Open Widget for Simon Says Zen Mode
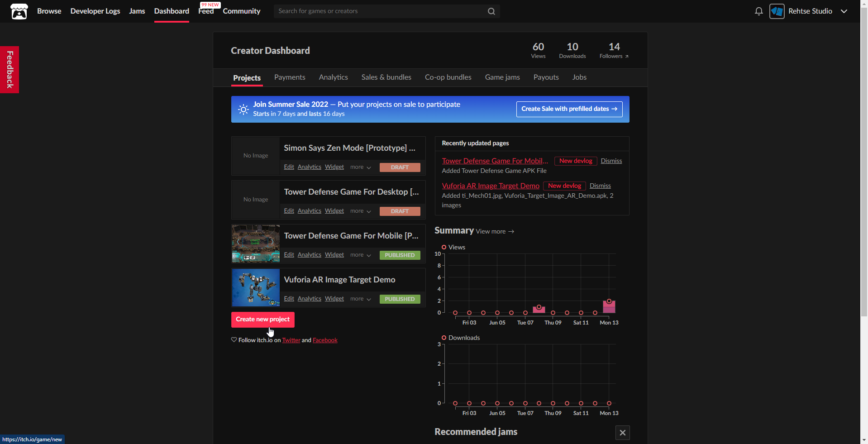This screenshot has height=444, width=868. point(334,167)
